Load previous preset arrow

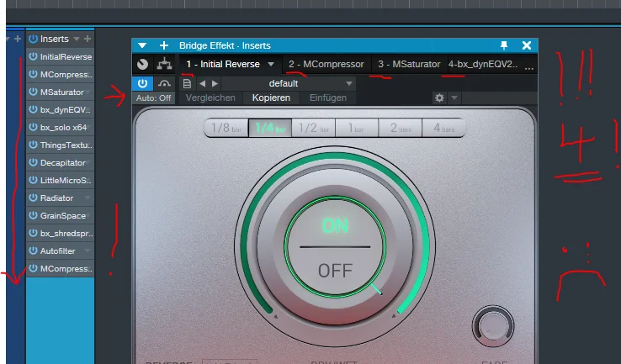pos(203,83)
